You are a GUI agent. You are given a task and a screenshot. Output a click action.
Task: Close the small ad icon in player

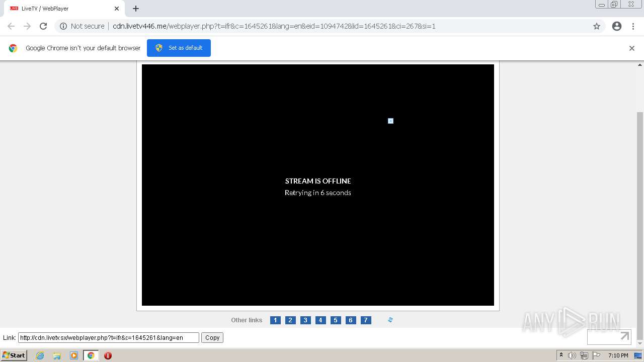coord(390,121)
